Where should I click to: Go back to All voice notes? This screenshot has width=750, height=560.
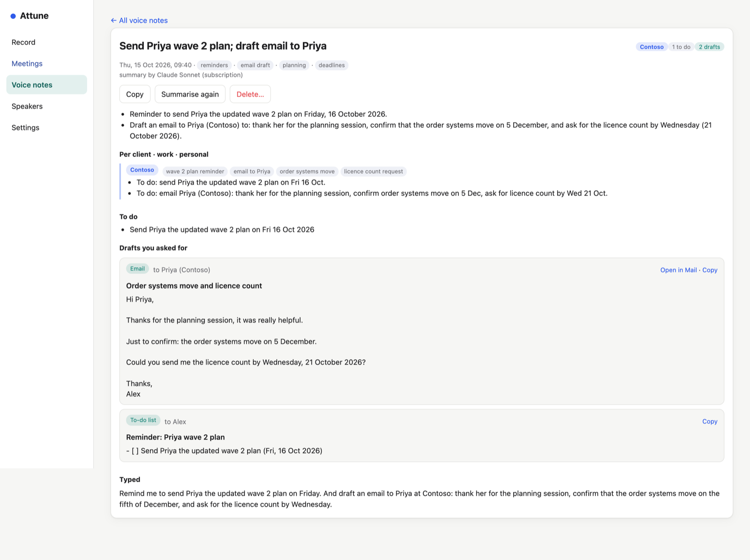(x=139, y=20)
